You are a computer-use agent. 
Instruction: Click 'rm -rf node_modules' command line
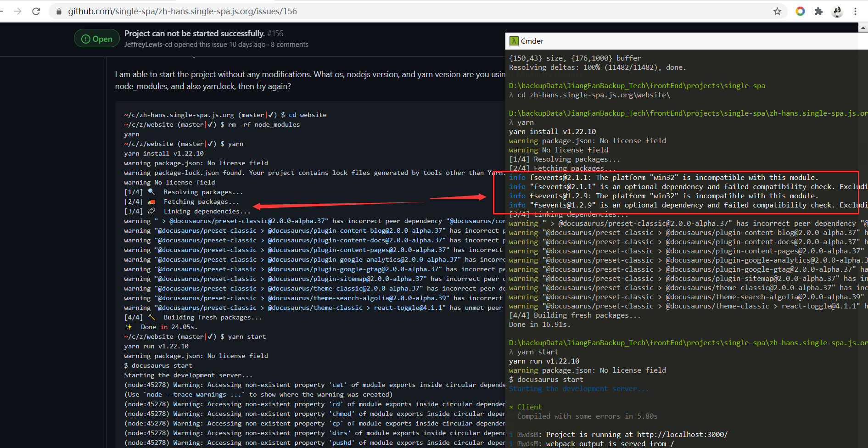click(x=264, y=124)
